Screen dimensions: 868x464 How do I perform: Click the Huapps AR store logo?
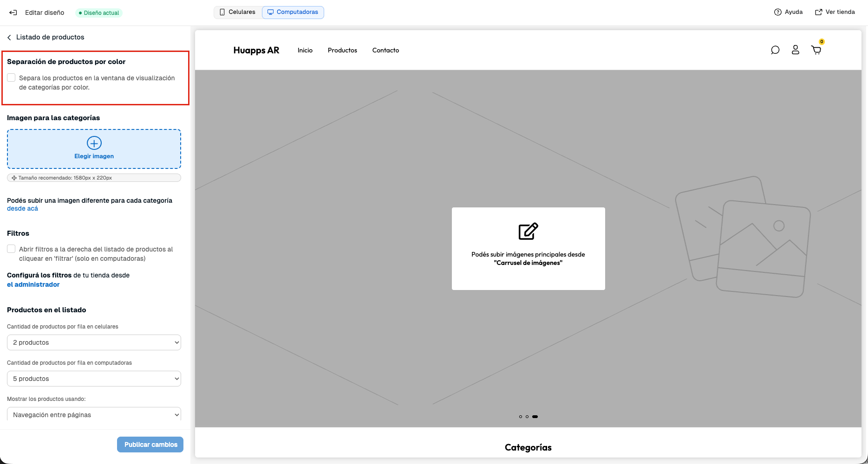tap(256, 50)
